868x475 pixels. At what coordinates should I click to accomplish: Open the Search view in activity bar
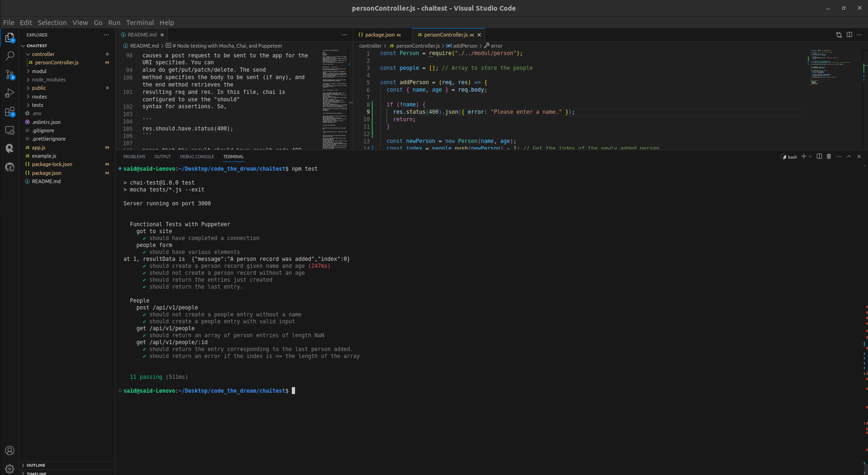(x=10, y=56)
